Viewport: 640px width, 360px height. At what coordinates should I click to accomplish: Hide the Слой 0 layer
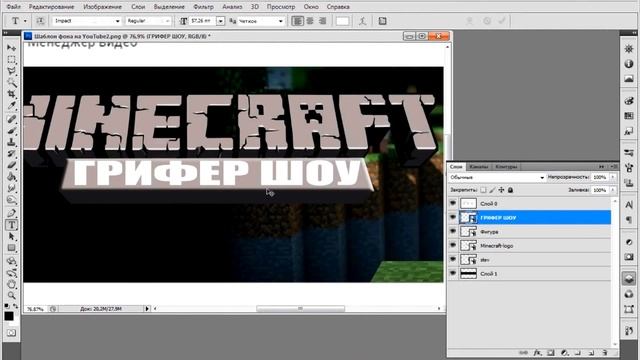point(453,203)
